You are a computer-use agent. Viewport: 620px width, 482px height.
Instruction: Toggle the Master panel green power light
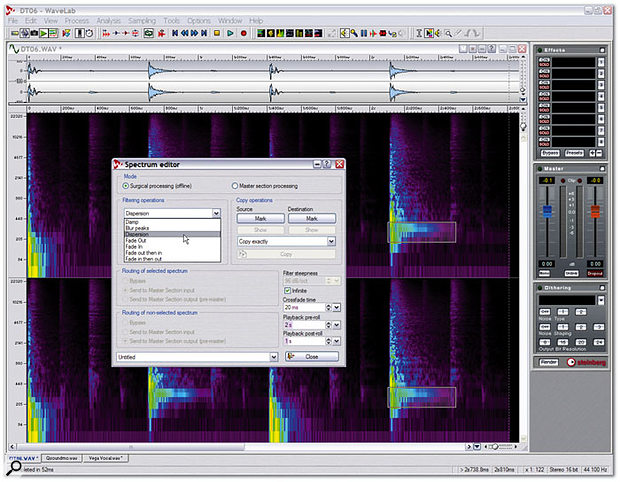(x=540, y=169)
